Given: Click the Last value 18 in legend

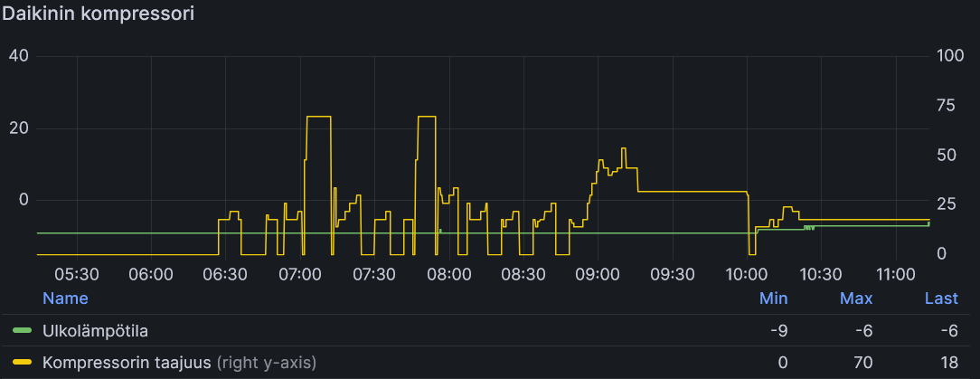Looking at the screenshot, I should point(949,362).
